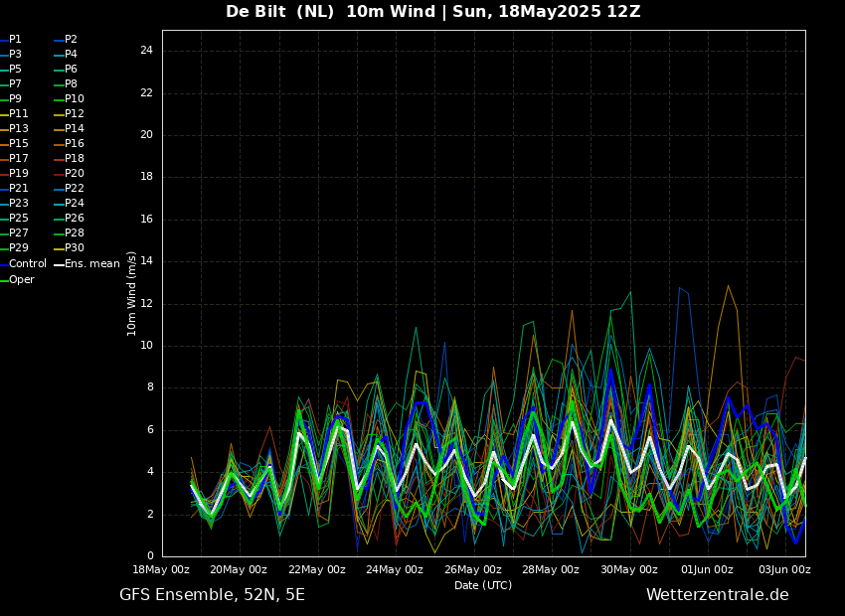The image size is (845, 616).
Task: Click the Oper legend entry
Action: pyautogui.click(x=21, y=280)
